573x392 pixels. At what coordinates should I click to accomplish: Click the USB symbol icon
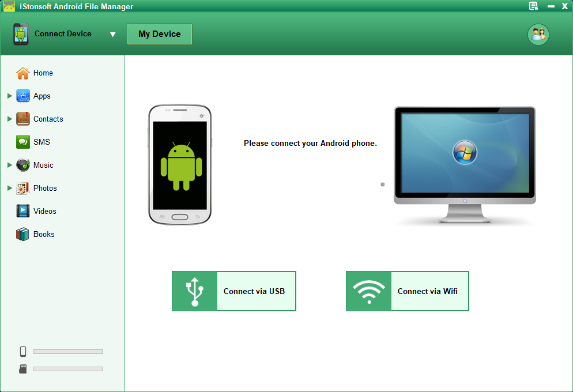(x=195, y=291)
